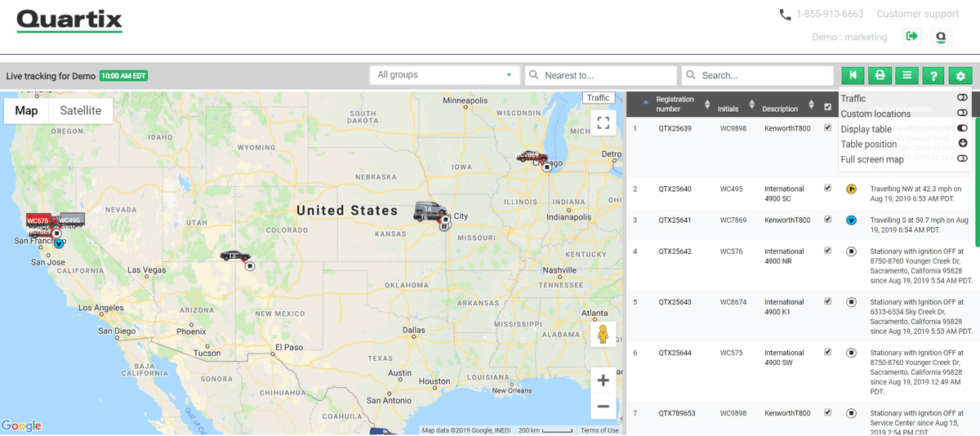The image size is (980, 436).
Task: Click the skip-to-first arrow button
Action: pyautogui.click(x=853, y=75)
